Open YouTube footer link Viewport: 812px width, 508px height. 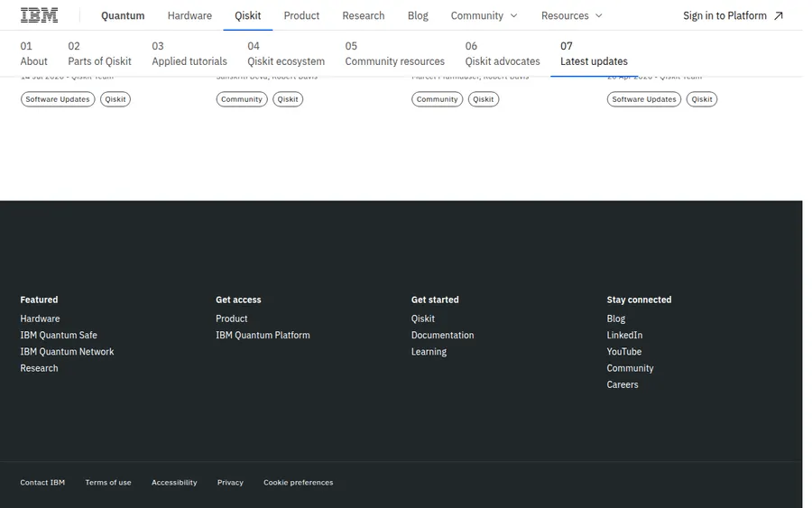624,352
